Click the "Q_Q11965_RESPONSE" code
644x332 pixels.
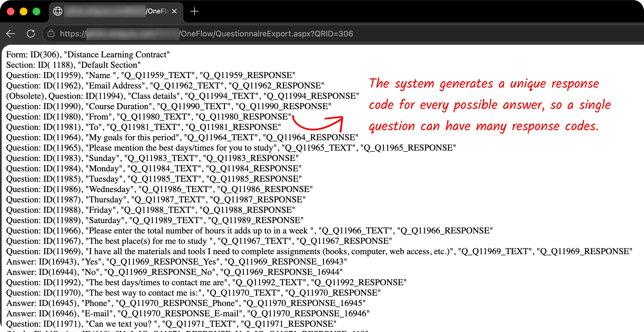pos(408,148)
